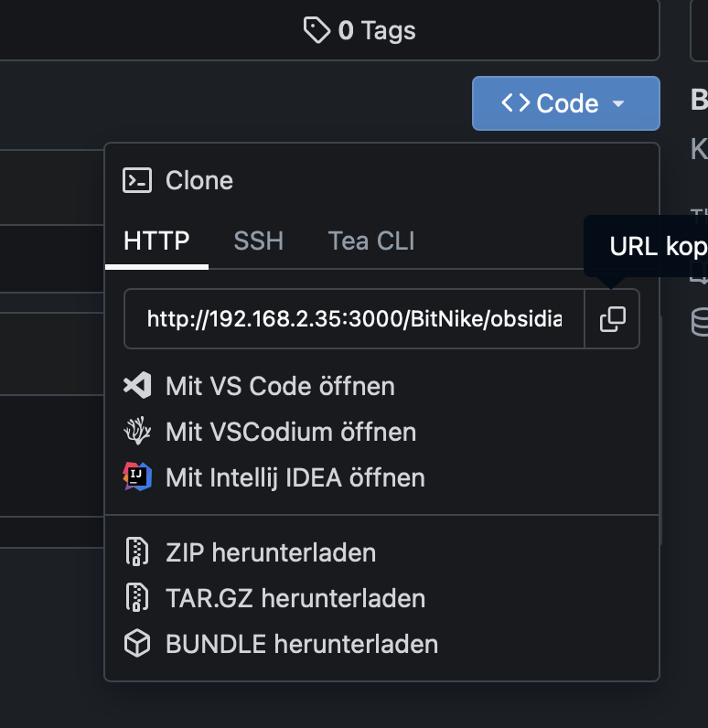Copy the clone URL with the copy icon
This screenshot has width=708, height=728.
pos(612,319)
